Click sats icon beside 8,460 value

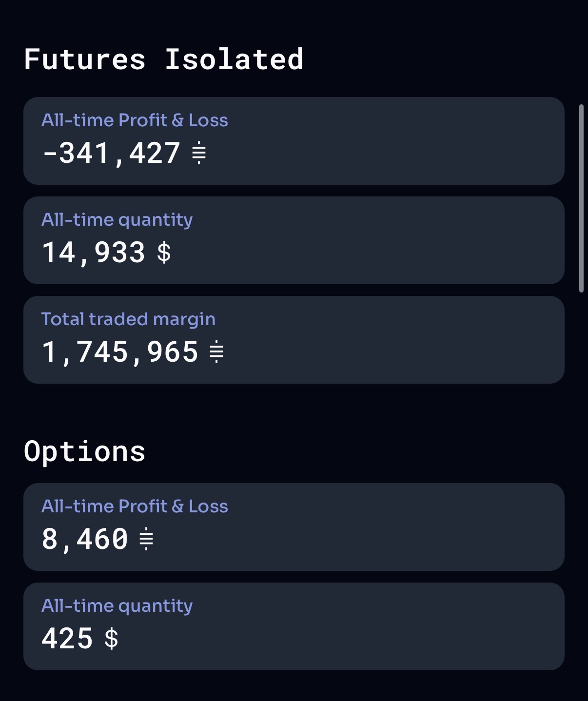146,539
